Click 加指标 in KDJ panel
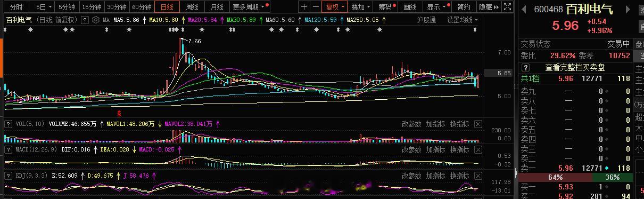Viewport: 644px width, 199px height. [435, 176]
